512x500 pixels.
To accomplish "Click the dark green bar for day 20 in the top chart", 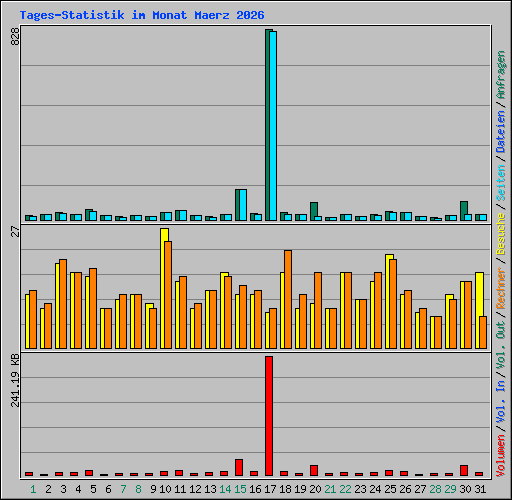I will tap(313, 211).
